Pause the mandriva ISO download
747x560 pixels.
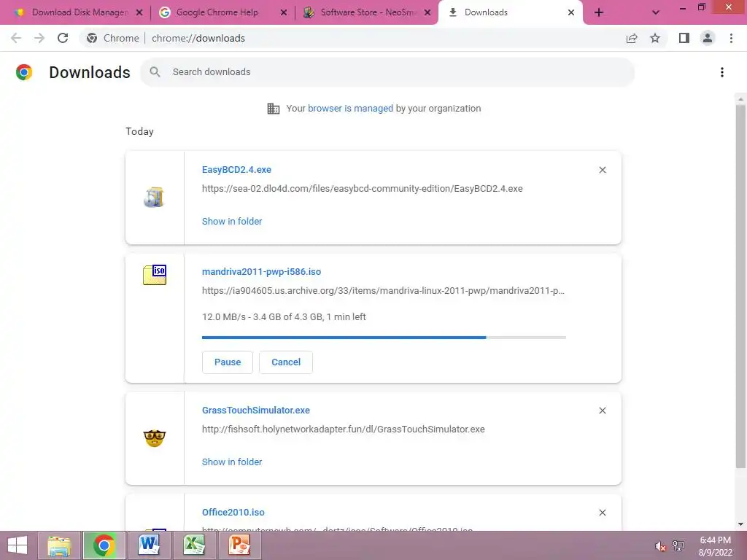(228, 362)
